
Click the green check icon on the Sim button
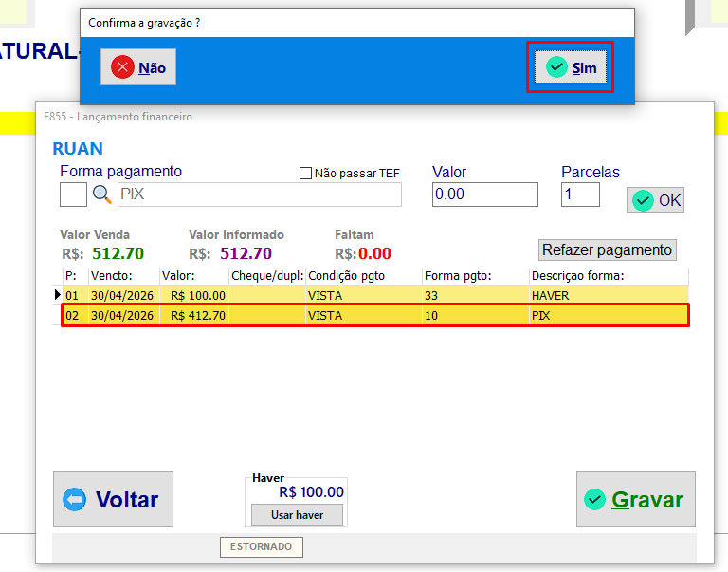pos(556,67)
